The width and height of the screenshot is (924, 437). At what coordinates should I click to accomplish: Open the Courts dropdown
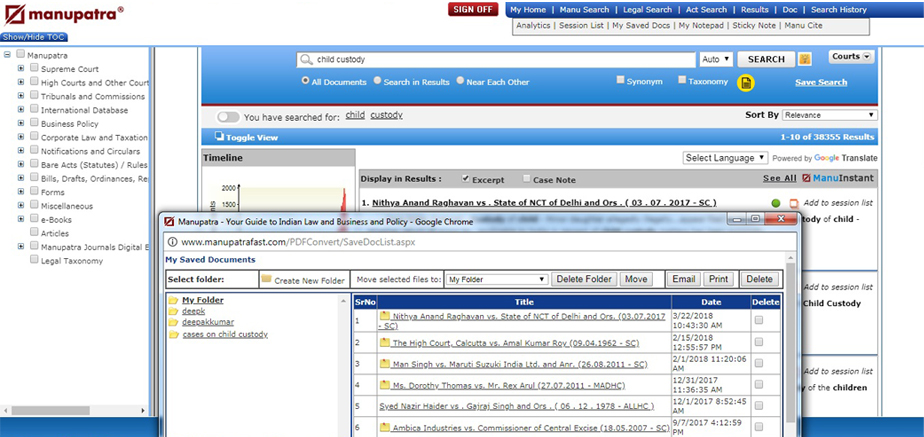pos(852,57)
